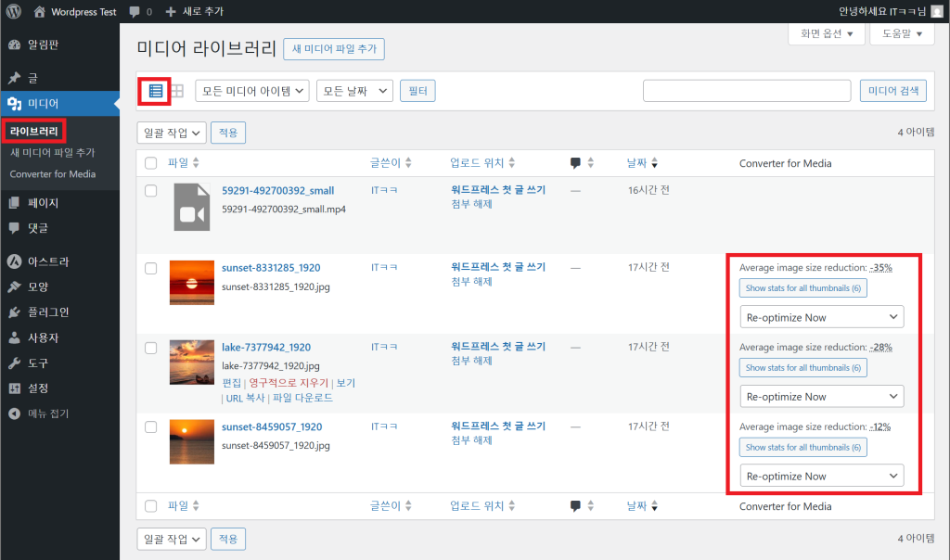Expand 도움말 help panel

click(x=902, y=34)
